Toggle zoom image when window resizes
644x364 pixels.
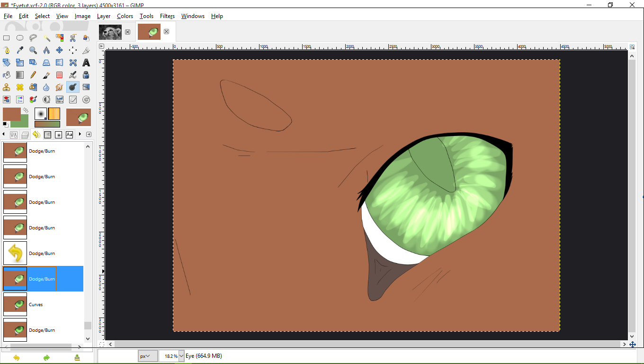(632, 46)
